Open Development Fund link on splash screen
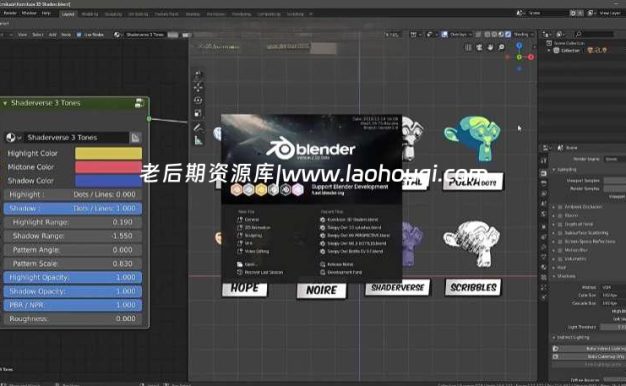 tap(341, 272)
